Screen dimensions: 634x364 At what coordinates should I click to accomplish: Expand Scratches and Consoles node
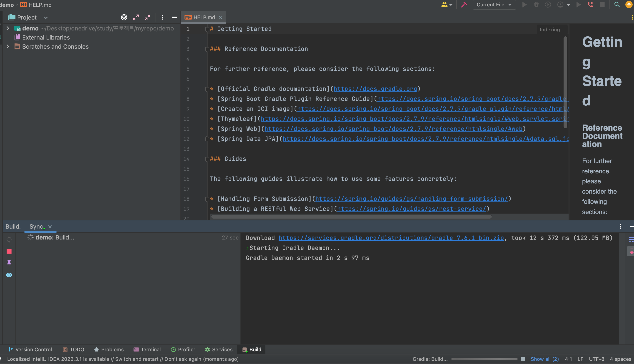[8, 47]
